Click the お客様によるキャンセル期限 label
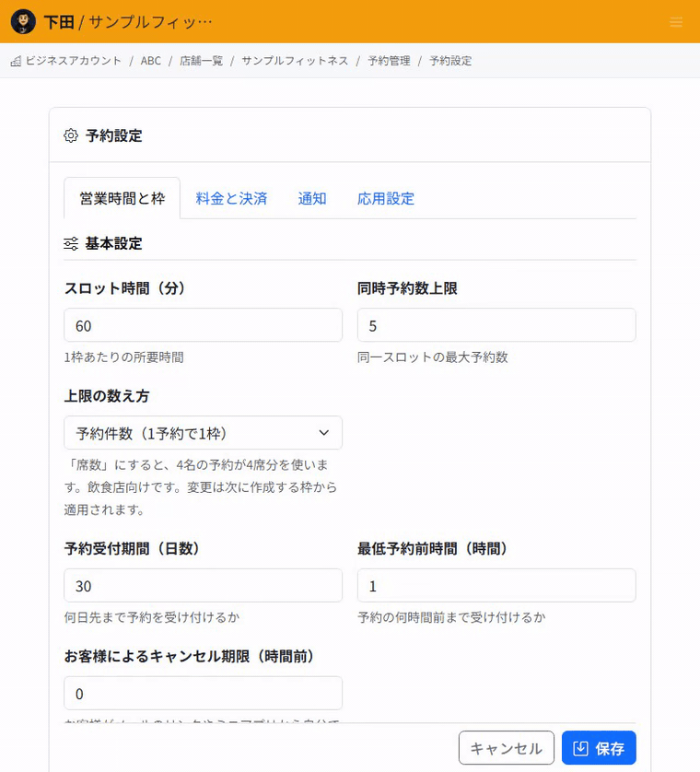 pos(190,656)
